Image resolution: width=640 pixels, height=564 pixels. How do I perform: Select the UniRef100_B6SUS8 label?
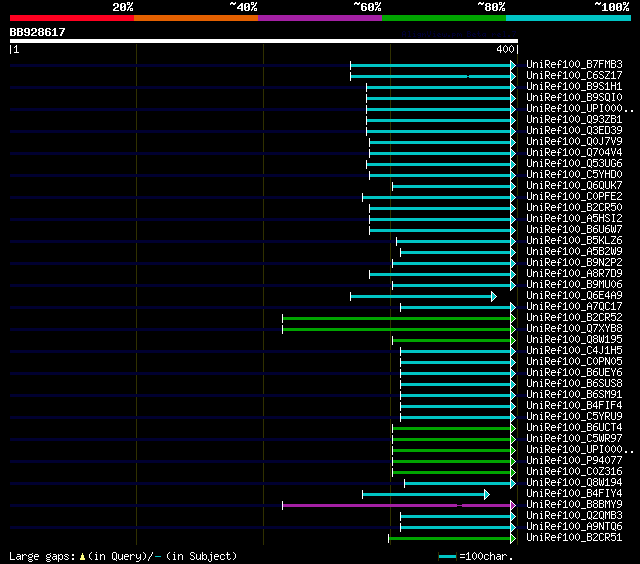click(574, 384)
